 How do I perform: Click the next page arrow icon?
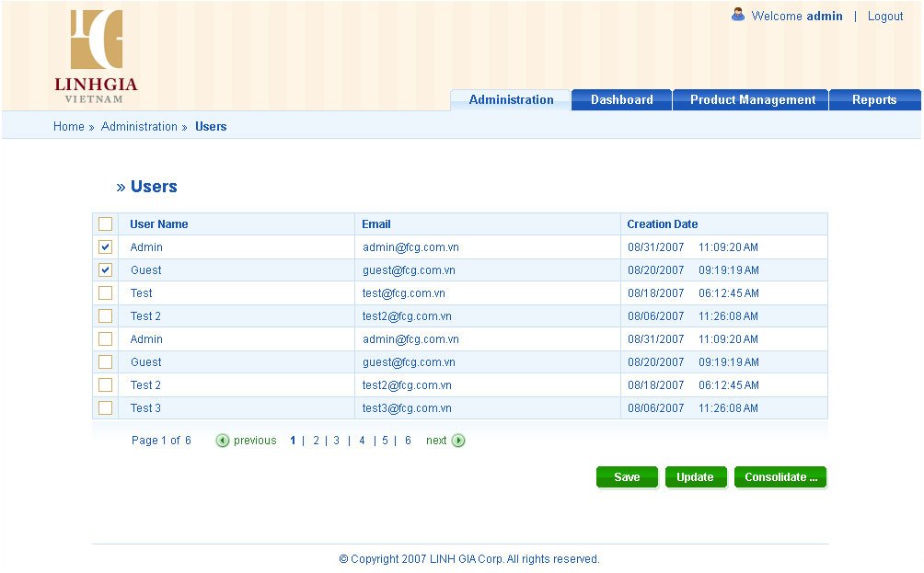458,441
